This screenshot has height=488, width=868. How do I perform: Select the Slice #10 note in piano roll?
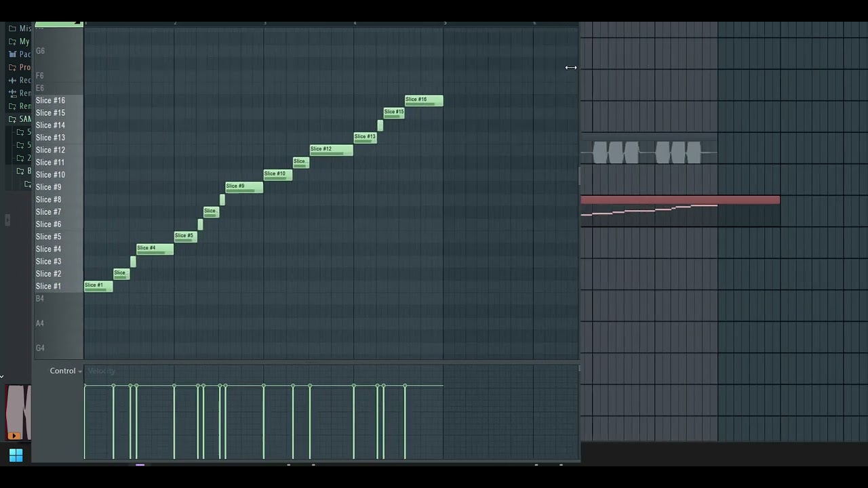[x=278, y=175]
